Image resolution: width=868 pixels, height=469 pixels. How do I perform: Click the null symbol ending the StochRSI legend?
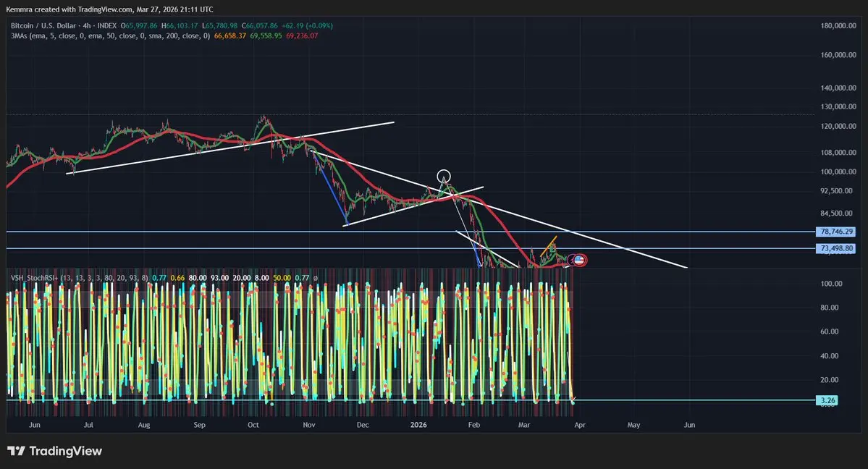(x=316, y=278)
